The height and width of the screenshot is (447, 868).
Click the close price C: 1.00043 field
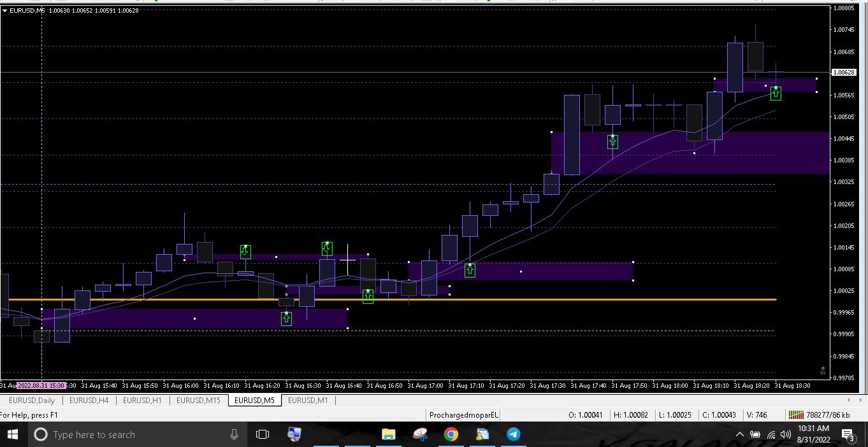pos(719,415)
